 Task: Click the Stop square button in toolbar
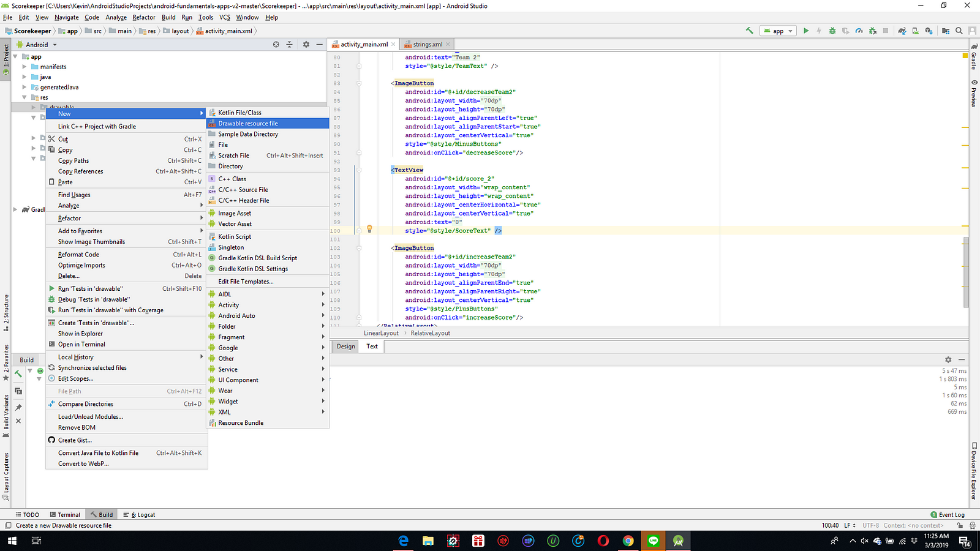885,31
